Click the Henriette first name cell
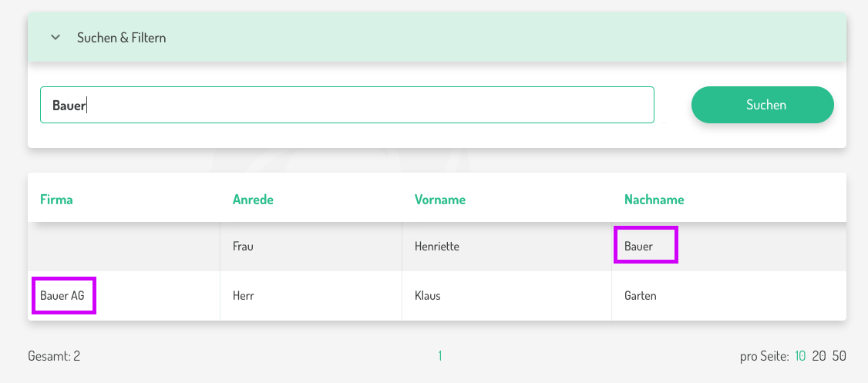The width and height of the screenshot is (868, 383). [x=437, y=247]
